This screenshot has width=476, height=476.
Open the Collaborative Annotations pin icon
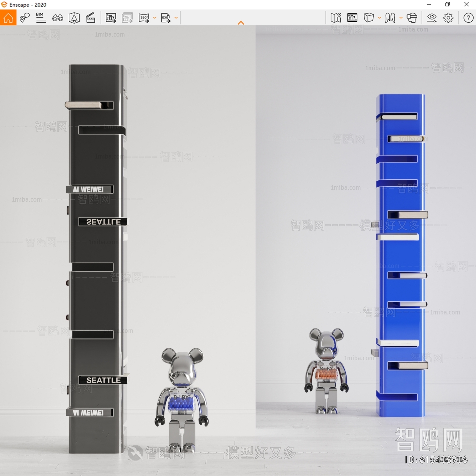(x=24, y=18)
